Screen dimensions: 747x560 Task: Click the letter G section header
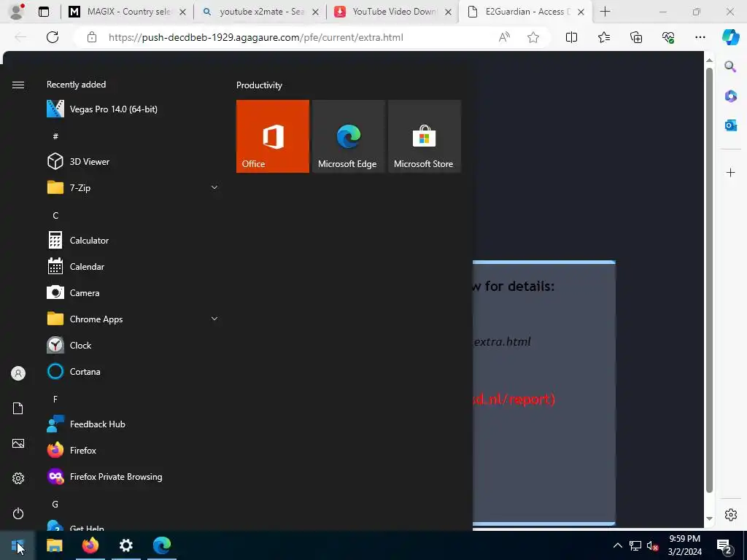(x=55, y=505)
